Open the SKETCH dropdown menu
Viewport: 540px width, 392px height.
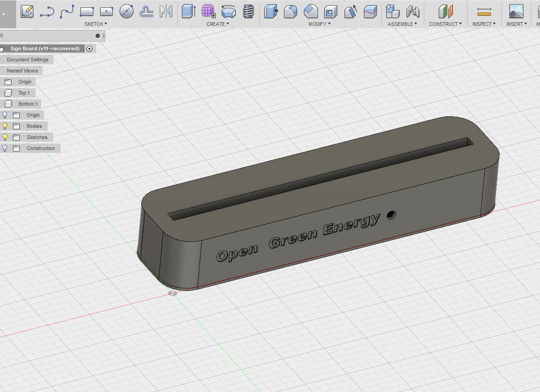pos(96,24)
